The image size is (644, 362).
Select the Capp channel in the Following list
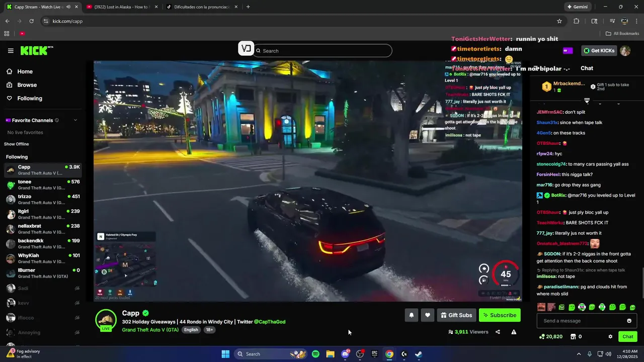(43, 170)
